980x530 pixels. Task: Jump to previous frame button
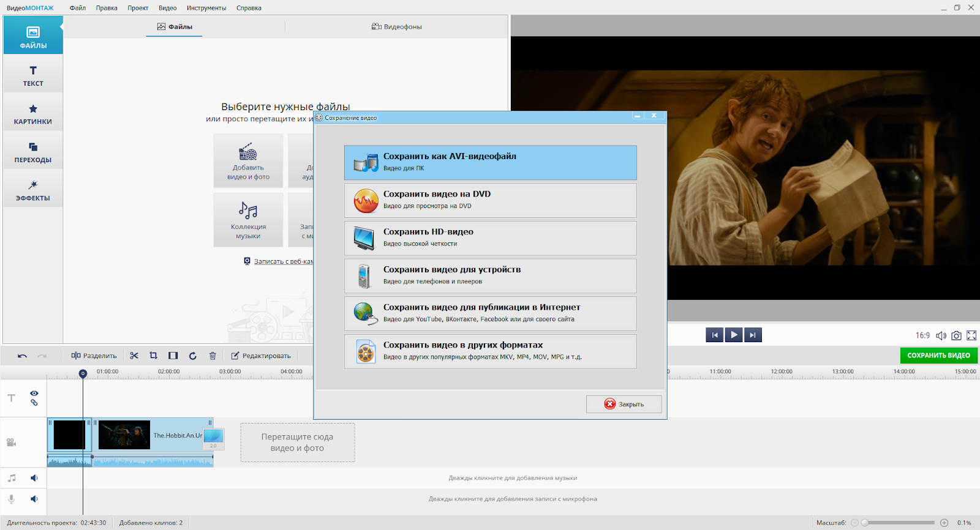point(714,335)
